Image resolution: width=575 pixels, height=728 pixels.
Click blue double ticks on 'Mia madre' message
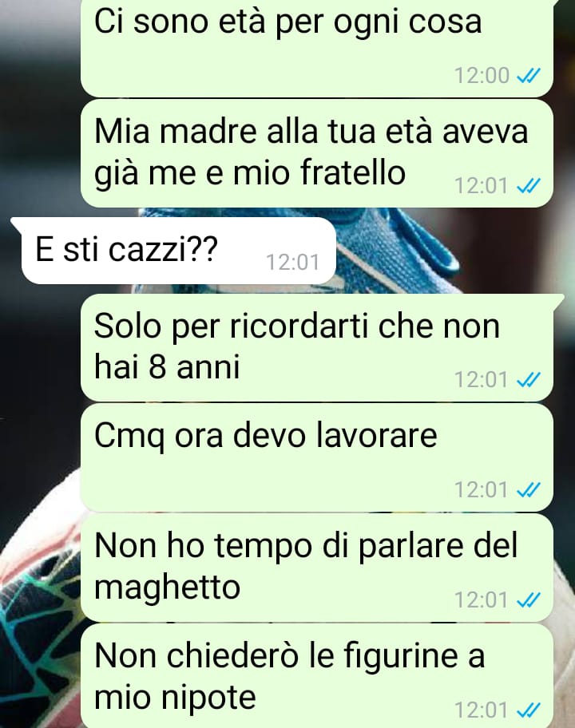click(x=529, y=186)
